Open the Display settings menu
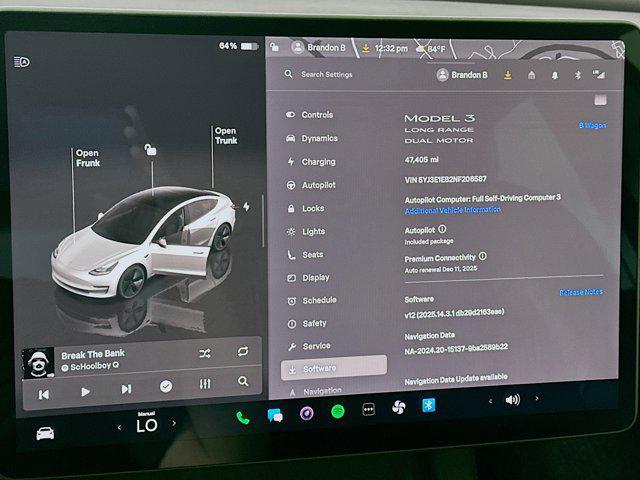Viewport: 640px width, 480px height. [308, 278]
